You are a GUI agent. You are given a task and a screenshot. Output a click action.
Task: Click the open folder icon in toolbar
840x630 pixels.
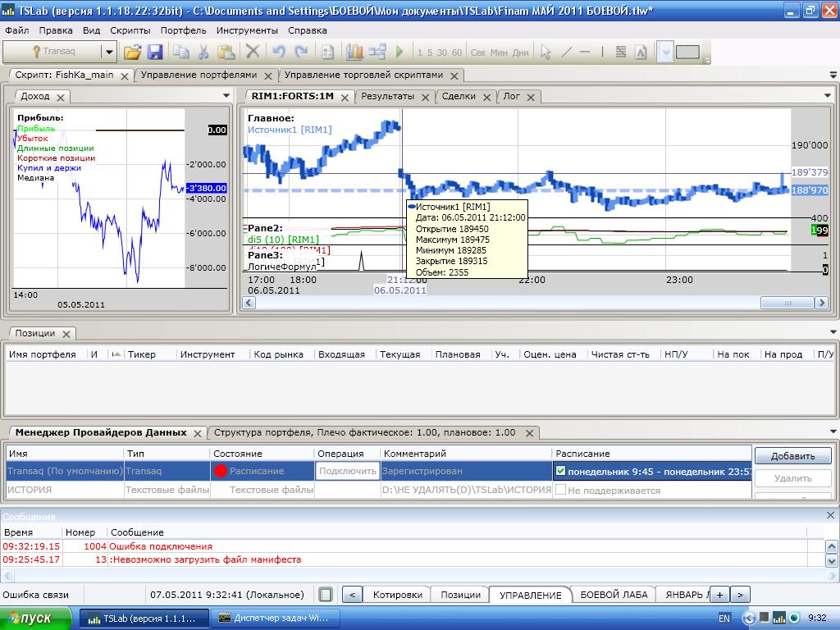(x=132, y=52)
